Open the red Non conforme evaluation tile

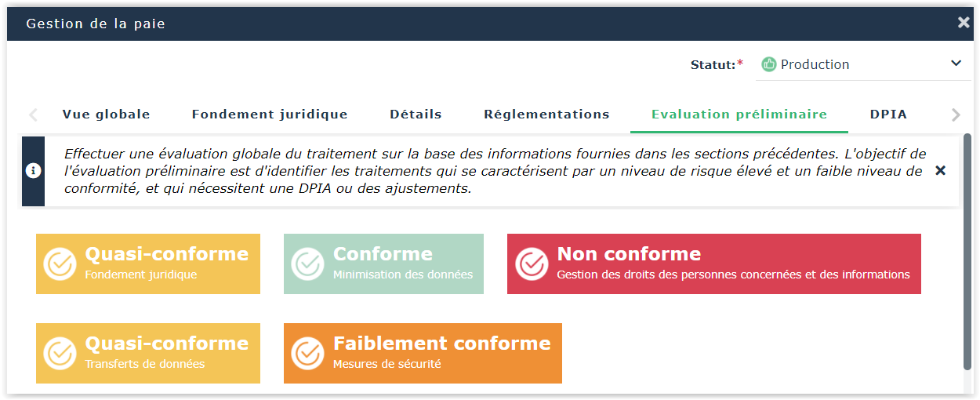pyautogui.click(x=713, y=264)
